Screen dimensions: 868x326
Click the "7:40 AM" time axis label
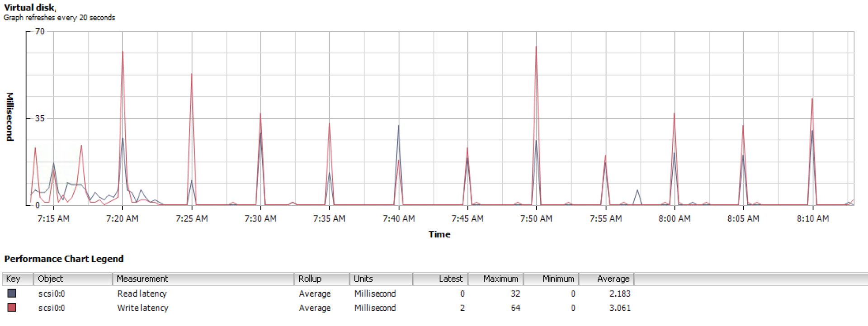(x=399, y=219)
